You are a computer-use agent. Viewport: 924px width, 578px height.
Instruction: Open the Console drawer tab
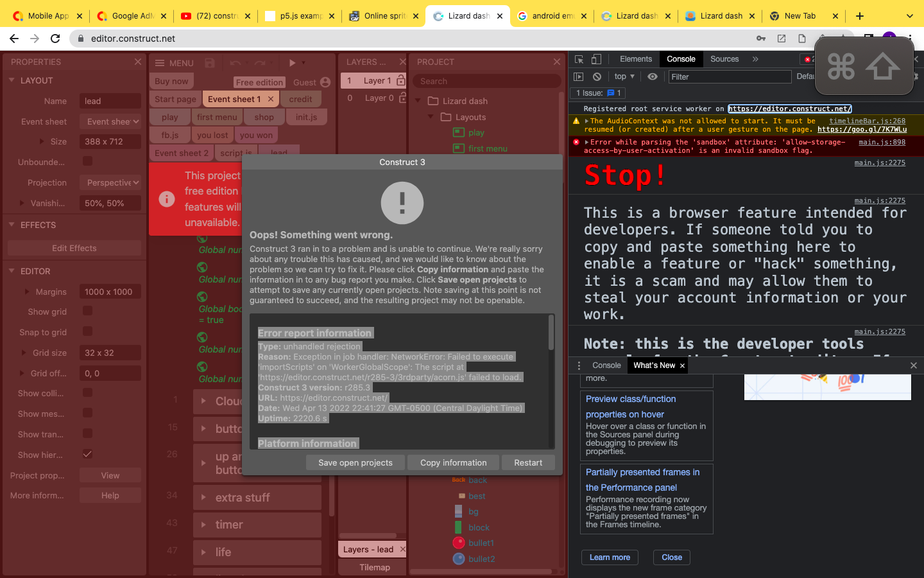click(606, 365)
